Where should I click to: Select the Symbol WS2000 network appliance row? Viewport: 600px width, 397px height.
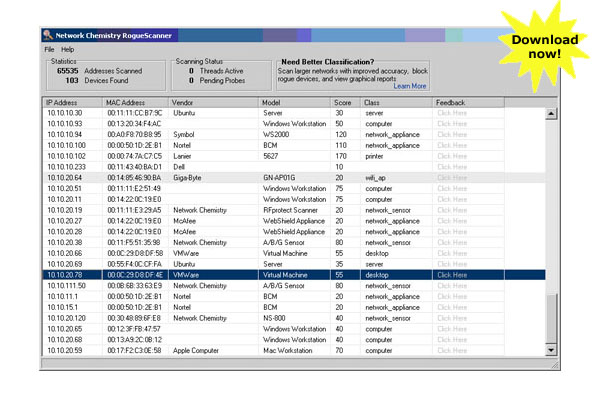(x=294, y=134)
